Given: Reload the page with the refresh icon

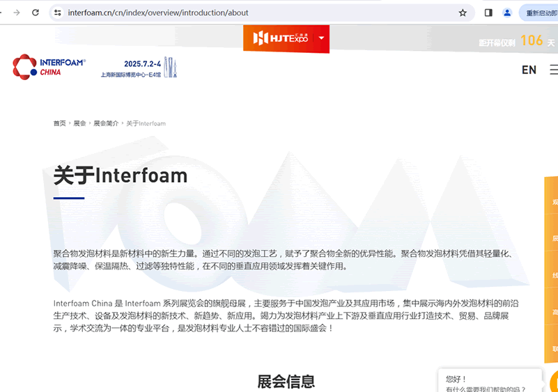Looking at the screenshot, I should click(x=36, y=13).
